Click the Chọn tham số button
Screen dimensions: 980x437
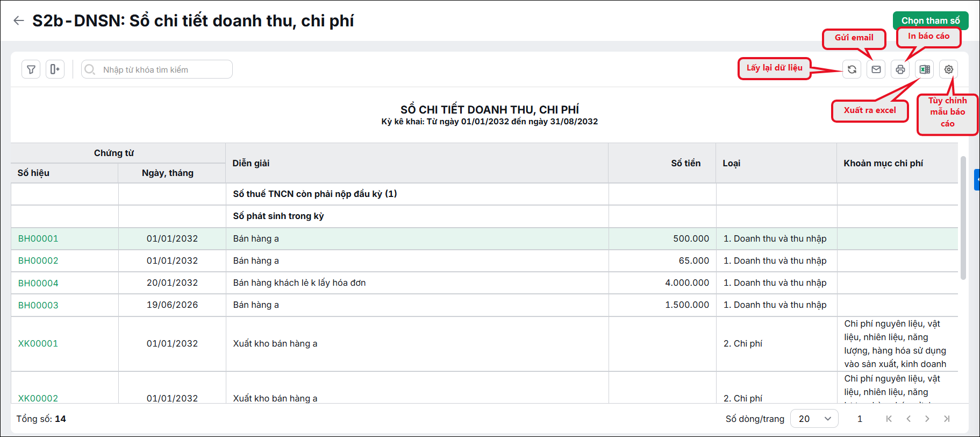tap(931, 20)
